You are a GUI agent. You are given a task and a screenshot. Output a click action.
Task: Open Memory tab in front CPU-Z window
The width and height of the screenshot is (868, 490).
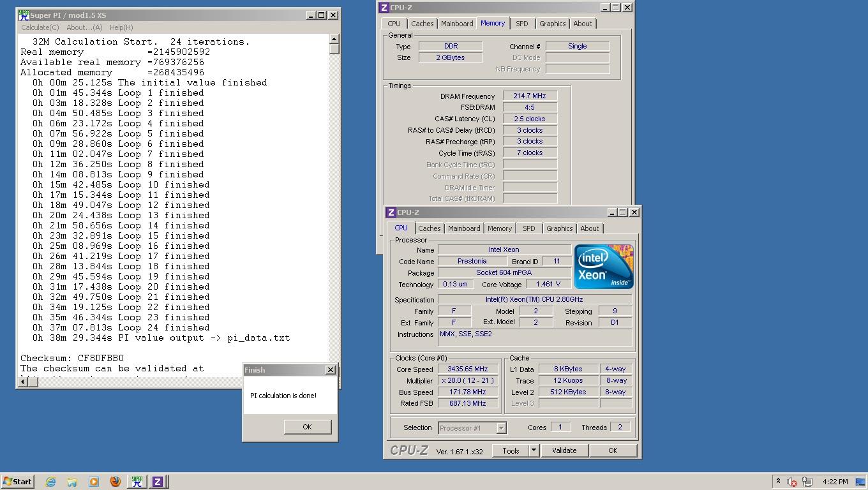[499, 228]
